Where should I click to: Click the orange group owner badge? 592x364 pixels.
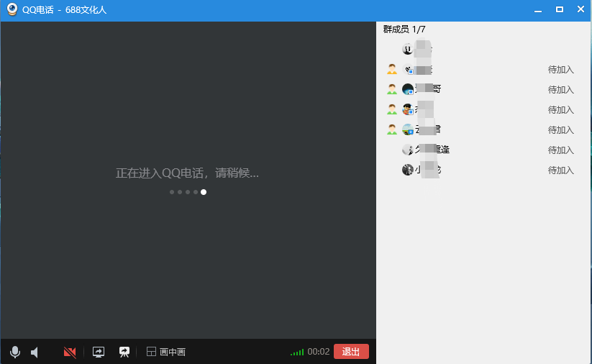392,69
